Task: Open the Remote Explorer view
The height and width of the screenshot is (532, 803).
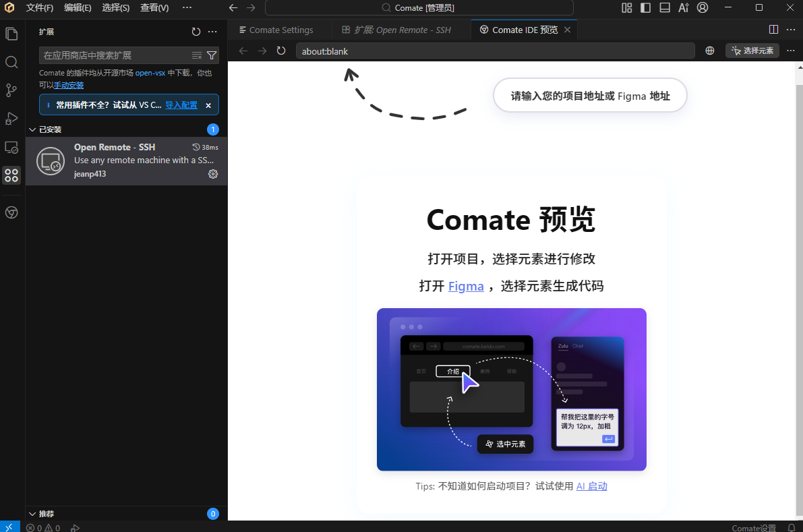Action: (x=11, y=147)
